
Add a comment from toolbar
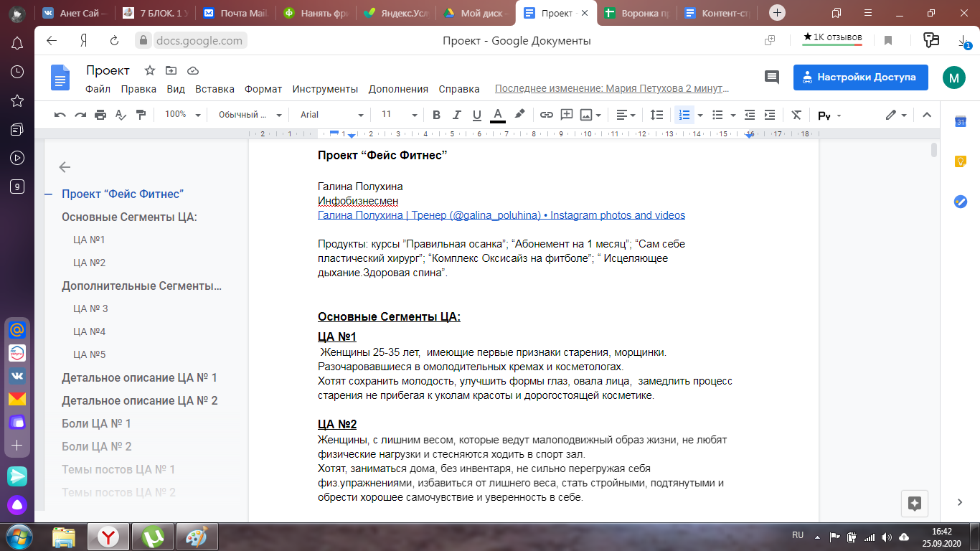tap(567, 115)
